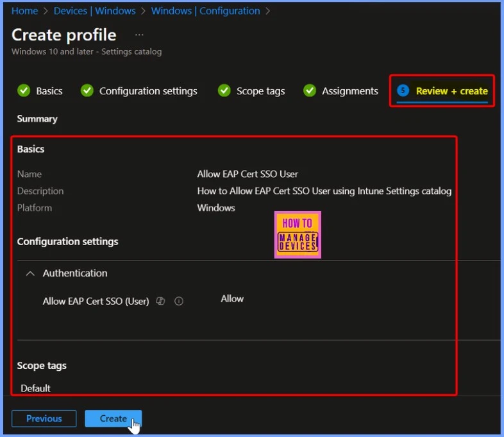Click the 'Configuration settings' section heading

[67, 241]
